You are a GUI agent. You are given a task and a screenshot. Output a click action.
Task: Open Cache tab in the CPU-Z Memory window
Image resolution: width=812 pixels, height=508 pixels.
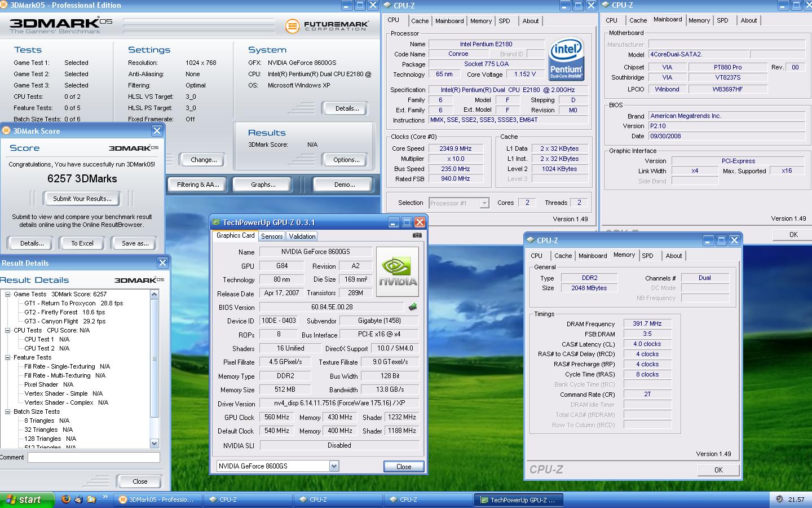[x=563, y=256]
